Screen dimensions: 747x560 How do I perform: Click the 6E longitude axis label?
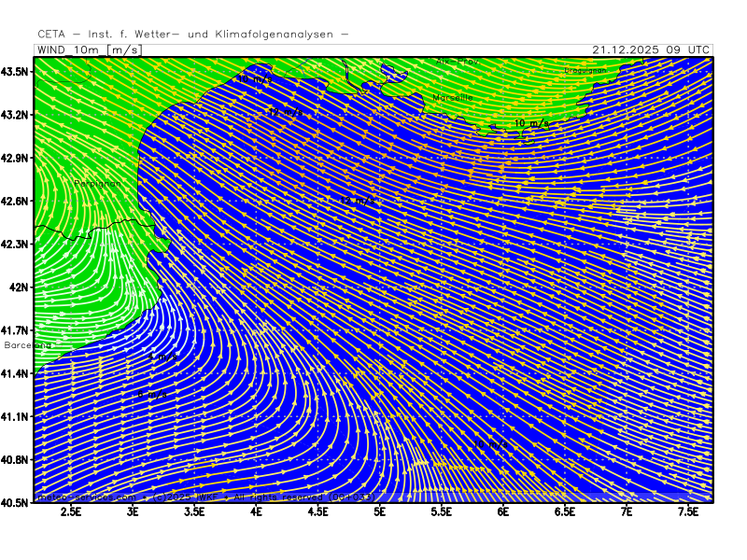click(x=502, y=511)
